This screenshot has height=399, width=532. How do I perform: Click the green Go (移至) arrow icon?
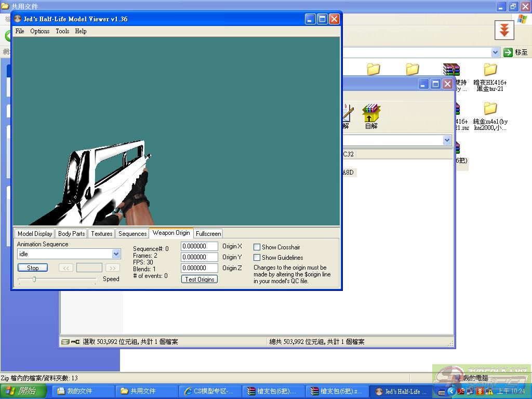pyautogui.click(x=508, y=52)
